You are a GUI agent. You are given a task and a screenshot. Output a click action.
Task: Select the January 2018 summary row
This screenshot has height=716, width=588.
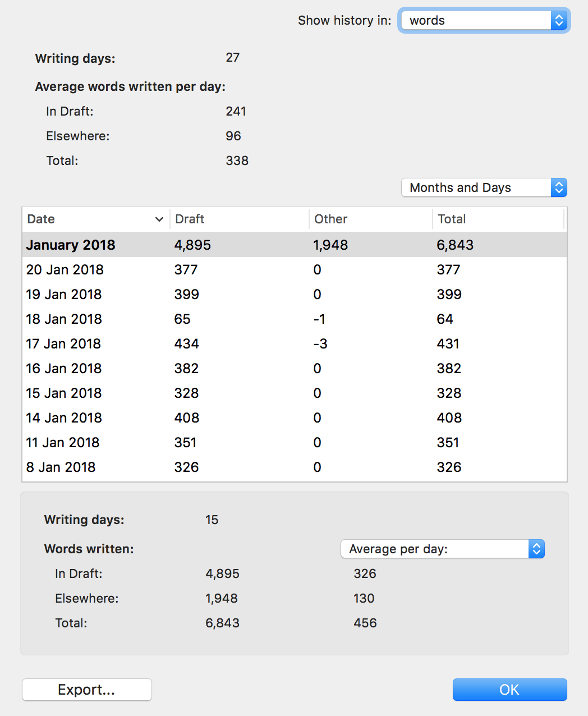[295, 245]
